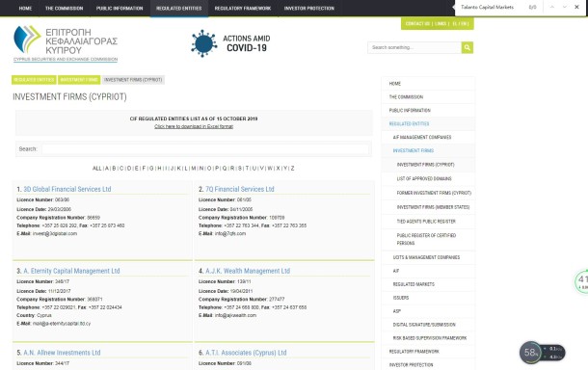Filter firms by letter M
The image size is (588, 370).
tap(194, 169)
